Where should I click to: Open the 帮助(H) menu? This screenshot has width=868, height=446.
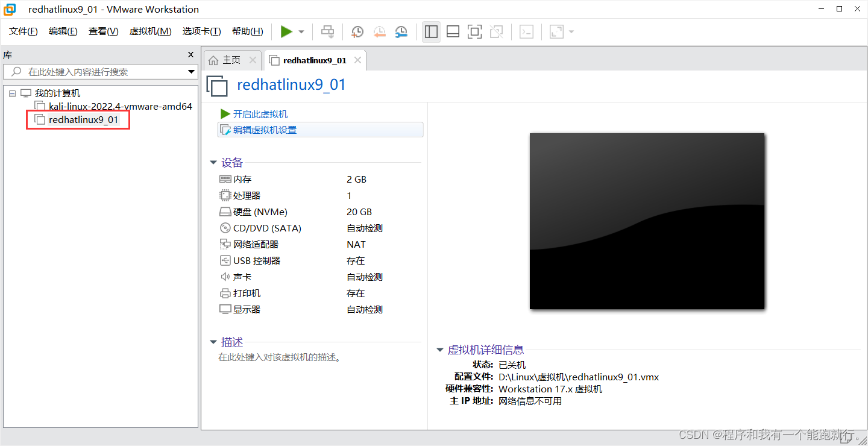click(x=248, y=31)
